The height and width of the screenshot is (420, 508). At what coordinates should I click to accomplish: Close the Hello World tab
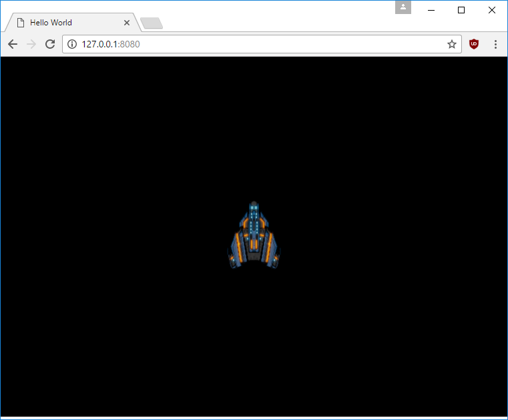(x=127, y=23)
